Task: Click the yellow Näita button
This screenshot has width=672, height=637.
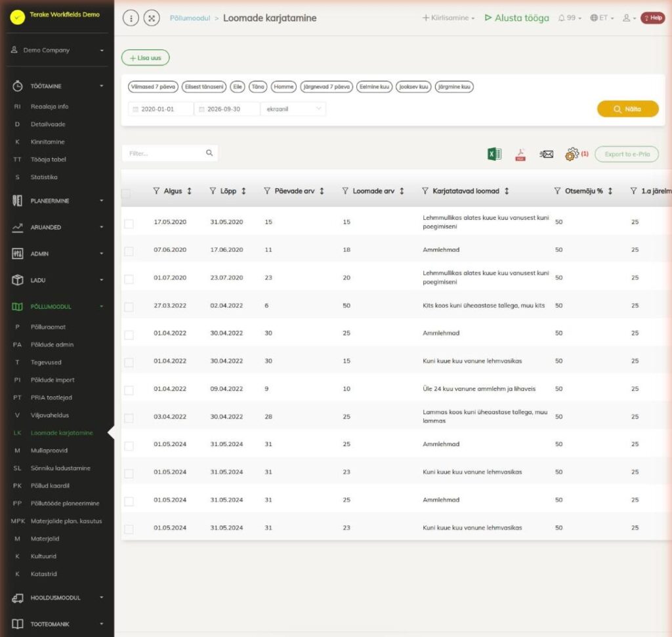Action: [x=628, y=109]
